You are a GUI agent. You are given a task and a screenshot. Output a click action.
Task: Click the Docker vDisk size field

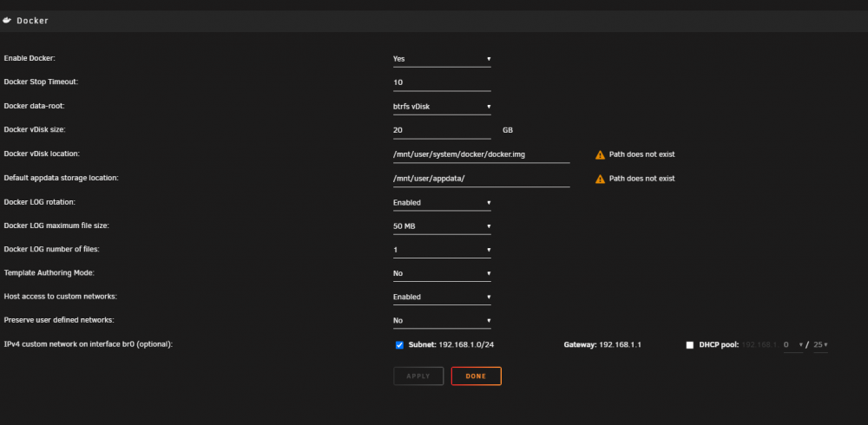coord(442,131)
